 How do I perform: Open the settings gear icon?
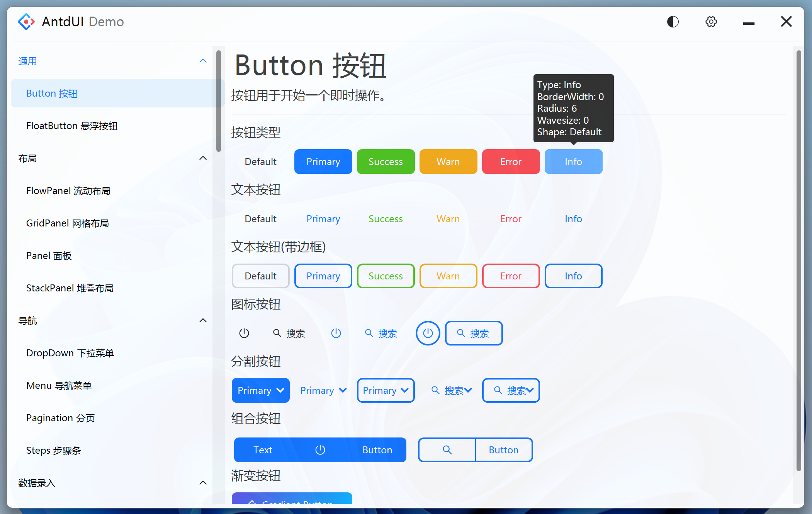tap(711, 22)
